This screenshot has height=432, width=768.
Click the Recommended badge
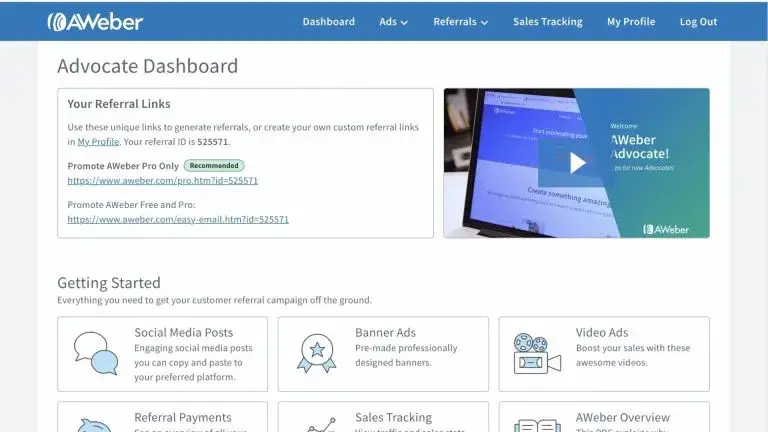214,166
